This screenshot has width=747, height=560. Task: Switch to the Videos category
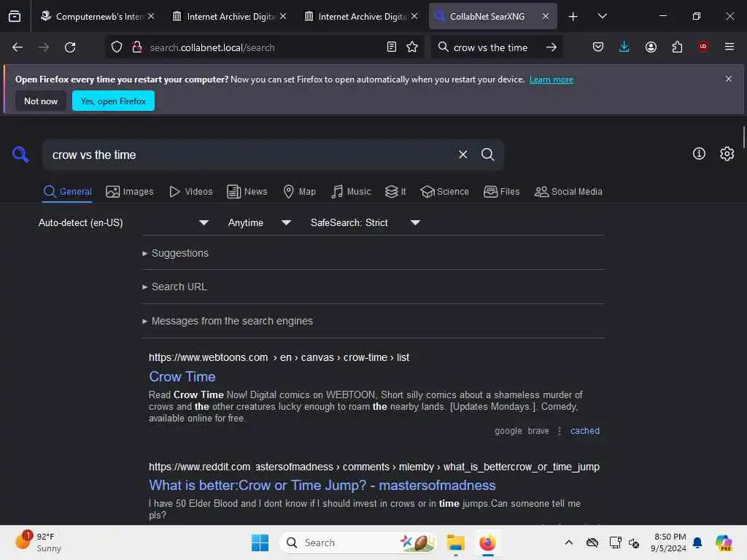191,192
